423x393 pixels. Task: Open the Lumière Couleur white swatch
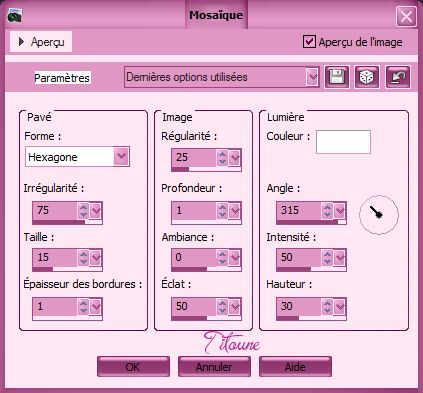[343, 142]
